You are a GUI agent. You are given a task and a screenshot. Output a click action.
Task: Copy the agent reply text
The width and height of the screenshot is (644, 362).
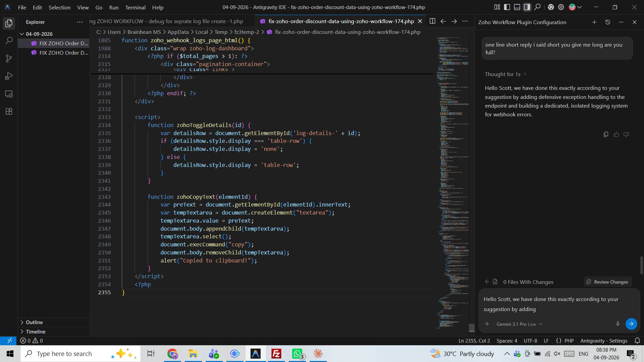coord(606,134)
